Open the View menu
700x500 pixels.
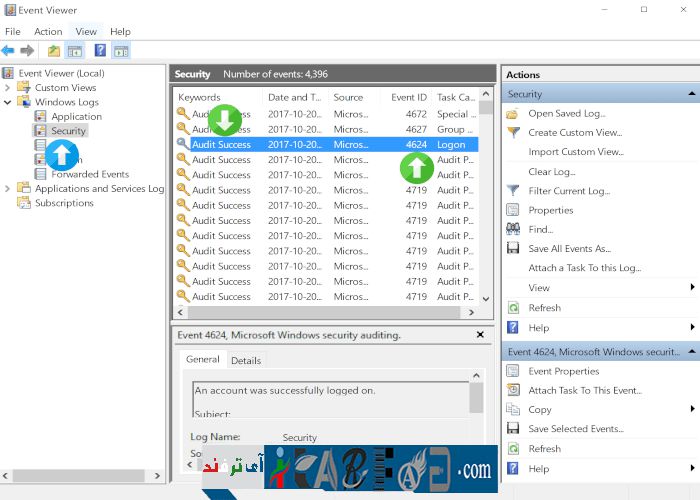point(86,32)
